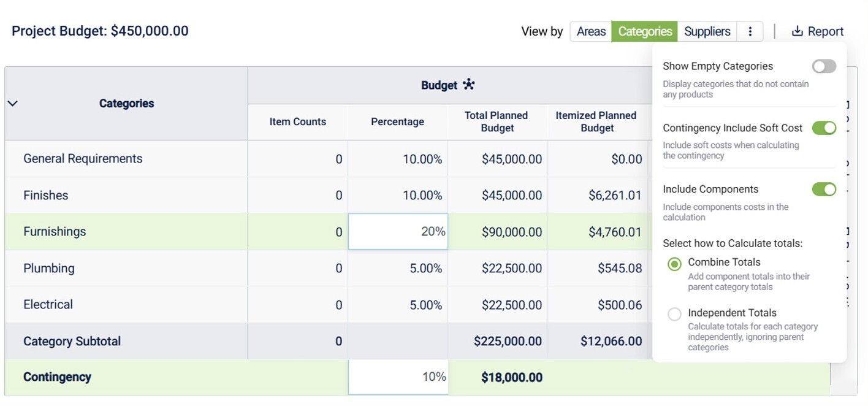Choose Independent Totals radio option
The width and height of the screenshot is (868, 406).
[674, 315]
